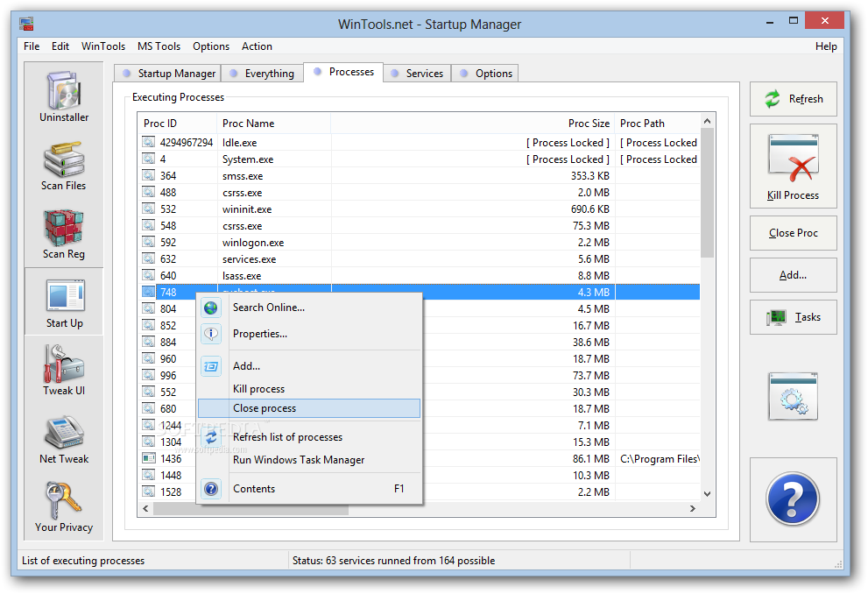The height and width of the screenshot is (594, 868).
Task: Click the icon beside Add in context menu
Action: click(211, 366)
